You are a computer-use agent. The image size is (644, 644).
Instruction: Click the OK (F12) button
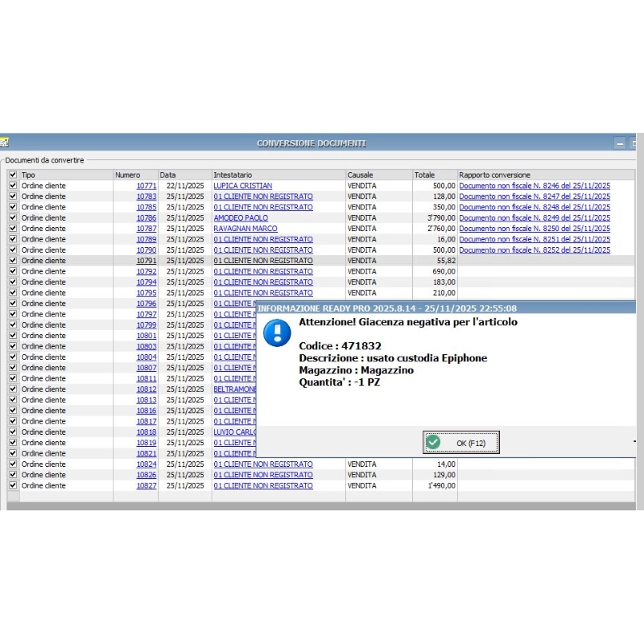coord(461,443)
